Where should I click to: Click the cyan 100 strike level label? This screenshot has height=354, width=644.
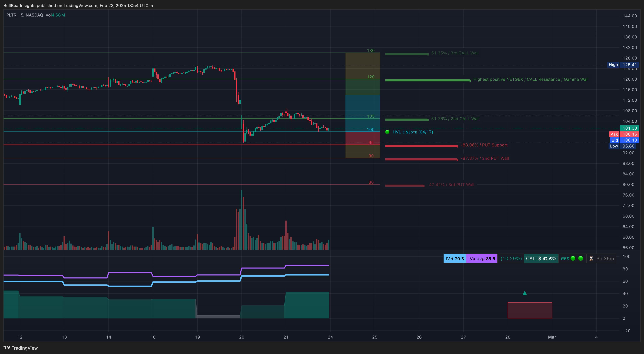point(371,129)
